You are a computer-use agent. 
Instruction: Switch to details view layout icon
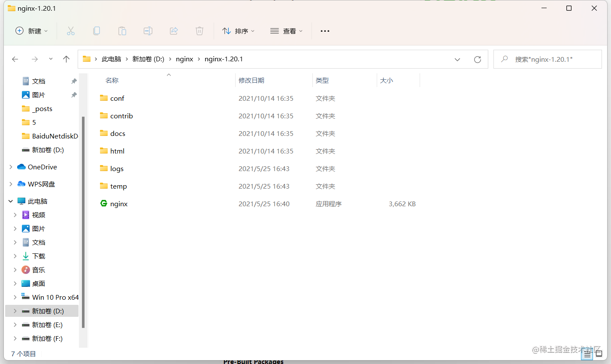587,354
